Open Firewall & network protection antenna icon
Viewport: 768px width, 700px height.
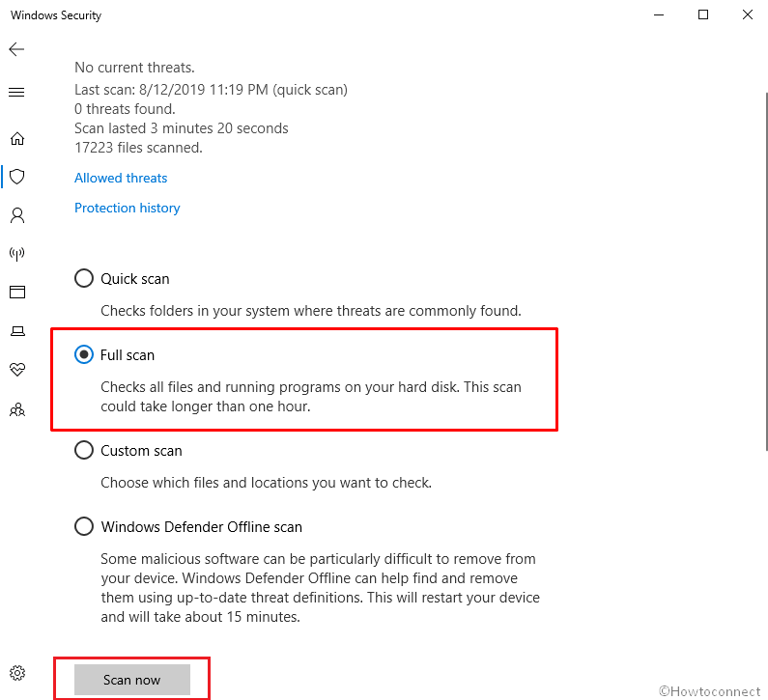(17, 254)
